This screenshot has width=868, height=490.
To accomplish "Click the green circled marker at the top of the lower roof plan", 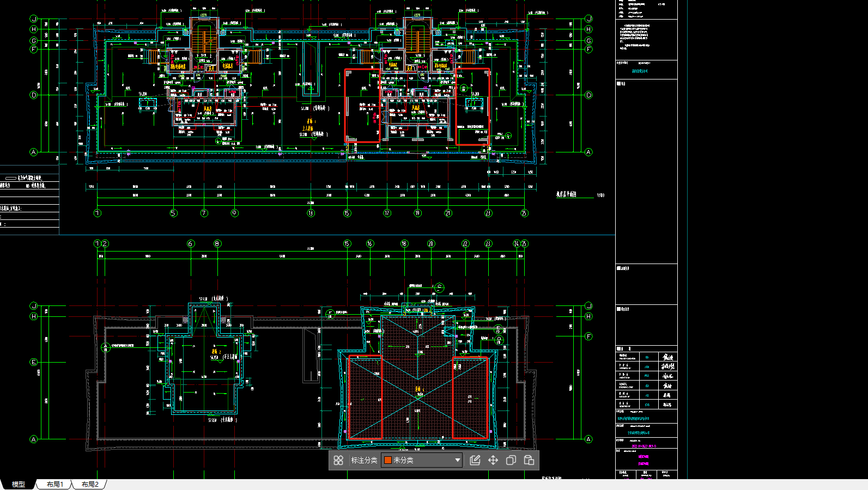I will point(440,287).
